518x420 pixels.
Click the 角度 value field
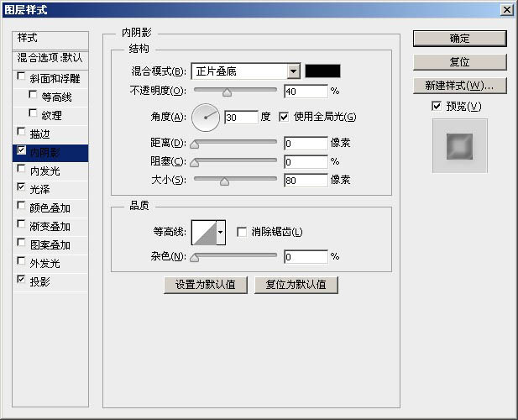241,118
